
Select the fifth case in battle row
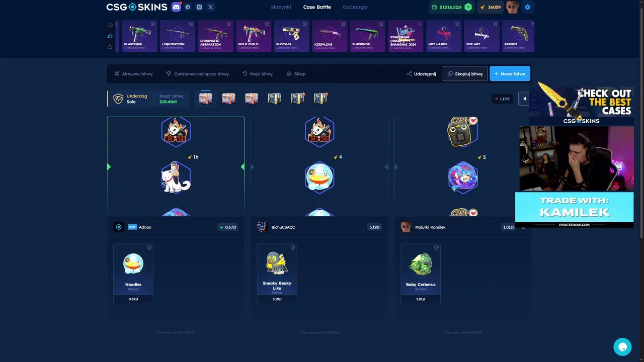[x=297, y=98]
